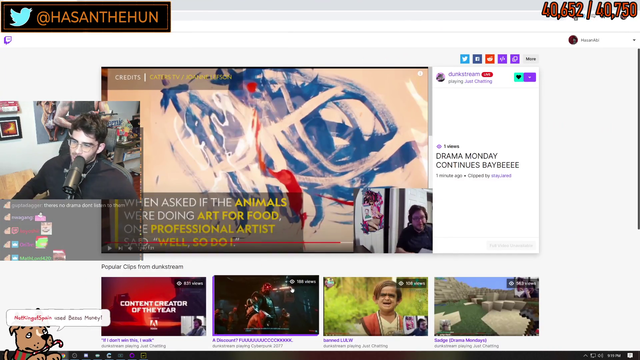The image size is (640, 360).
Task: Open the "A Discount? FUUUUU" title link
Action: pyautogui.click(x=252, y=340)
